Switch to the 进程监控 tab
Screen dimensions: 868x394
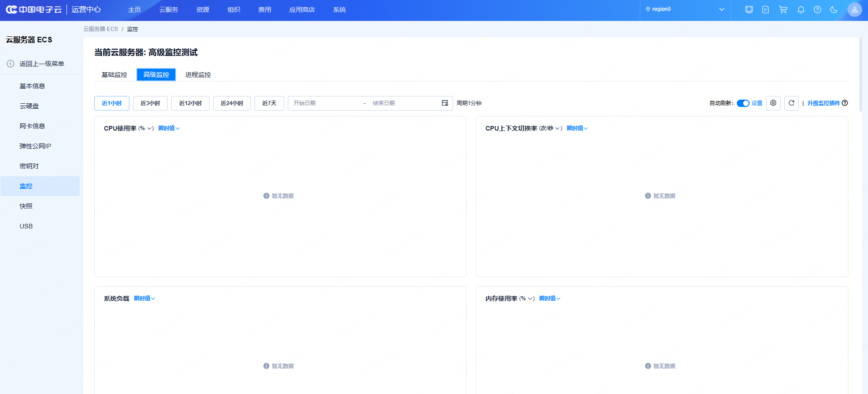(x=198, y=75)
